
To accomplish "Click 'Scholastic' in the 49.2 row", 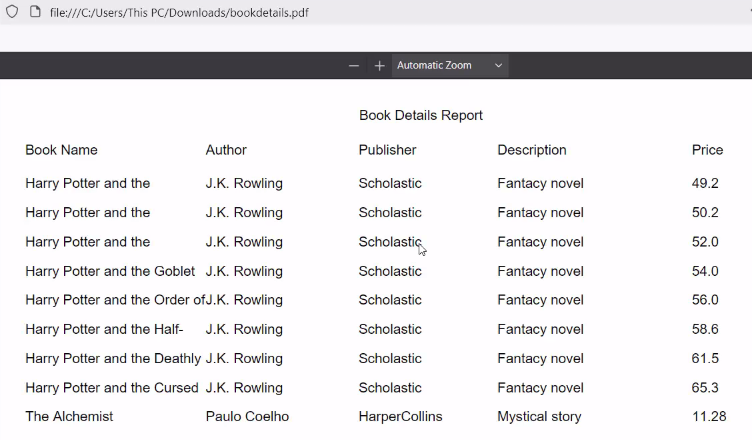I will coord(390,183).
